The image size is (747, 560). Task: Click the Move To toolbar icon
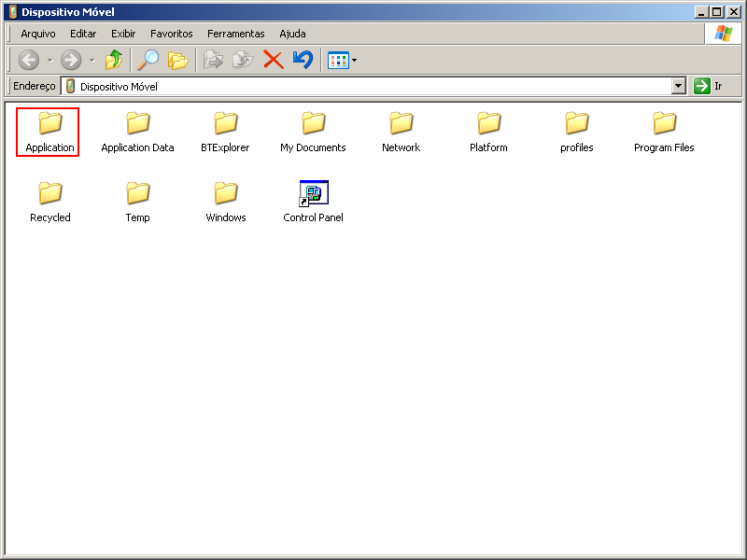(x=213, y=60)
